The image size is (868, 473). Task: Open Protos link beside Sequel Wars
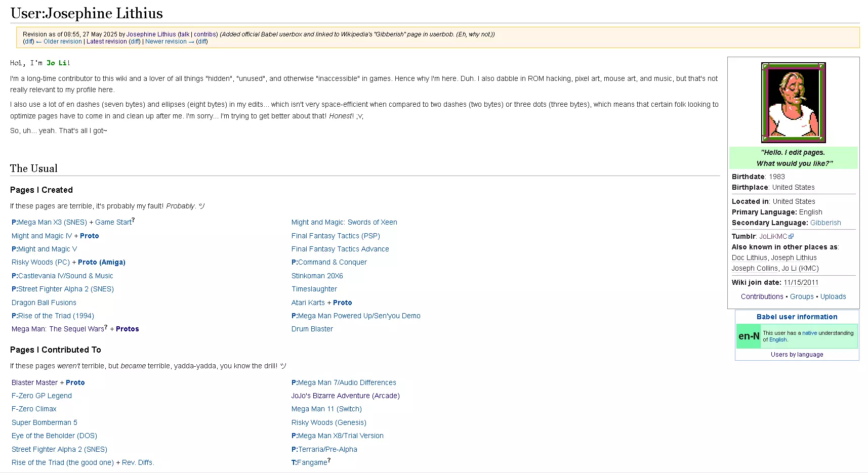pos(127,329)
